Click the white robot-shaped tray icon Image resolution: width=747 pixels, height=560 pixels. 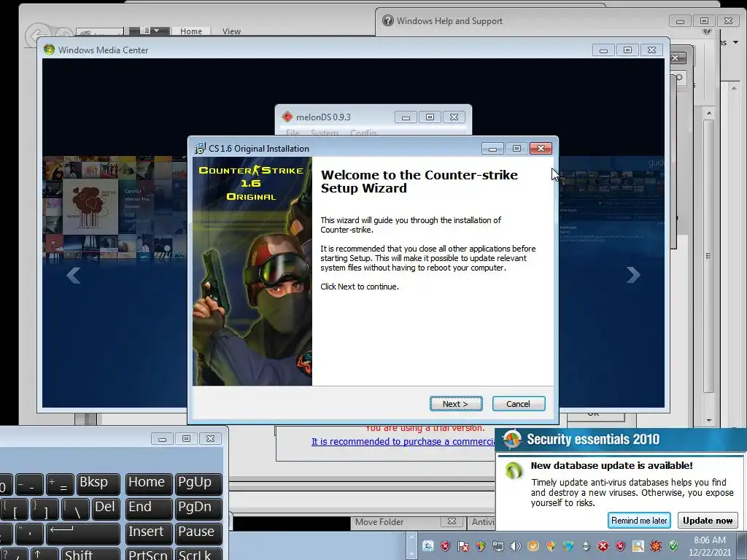pos(586,545)
